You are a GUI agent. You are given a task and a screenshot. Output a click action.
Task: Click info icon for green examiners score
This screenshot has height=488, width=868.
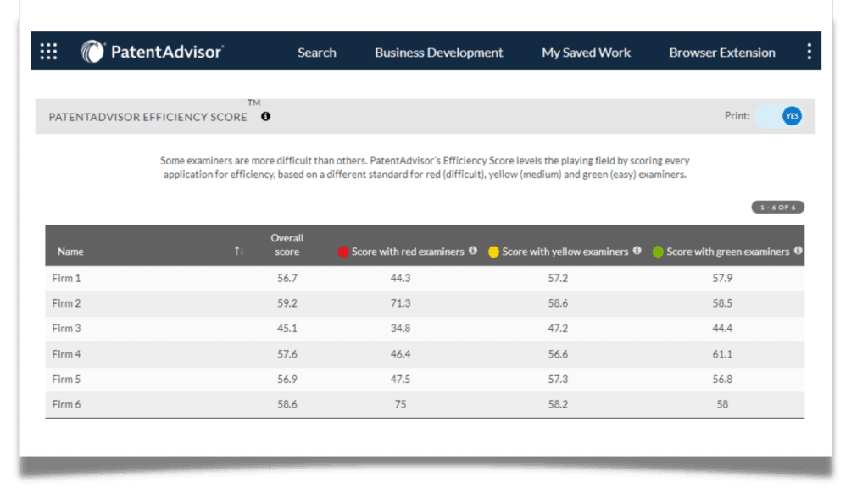point(798,251)
